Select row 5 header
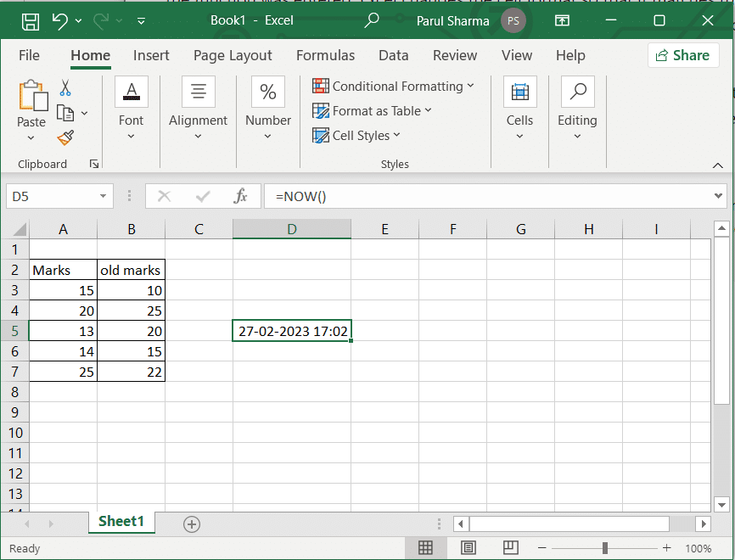This screenshot has height=560, width=735. pos(14,331)
